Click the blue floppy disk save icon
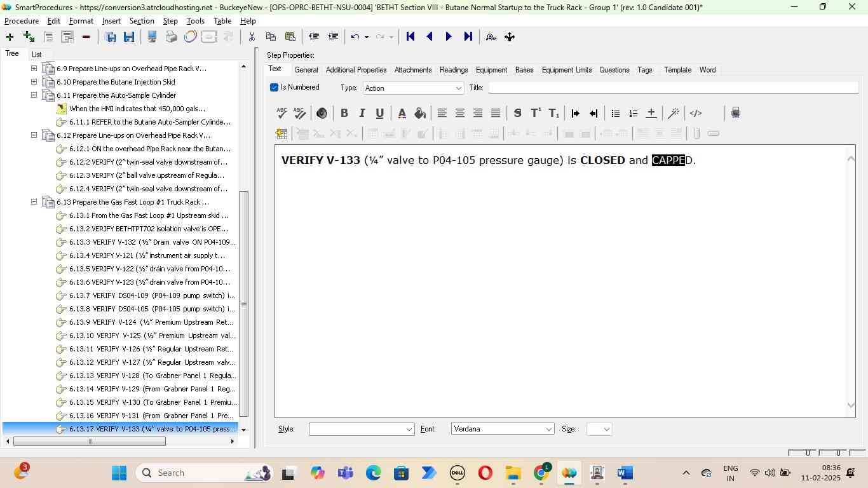Screen dimensions: 868x488 click(129, 37)
